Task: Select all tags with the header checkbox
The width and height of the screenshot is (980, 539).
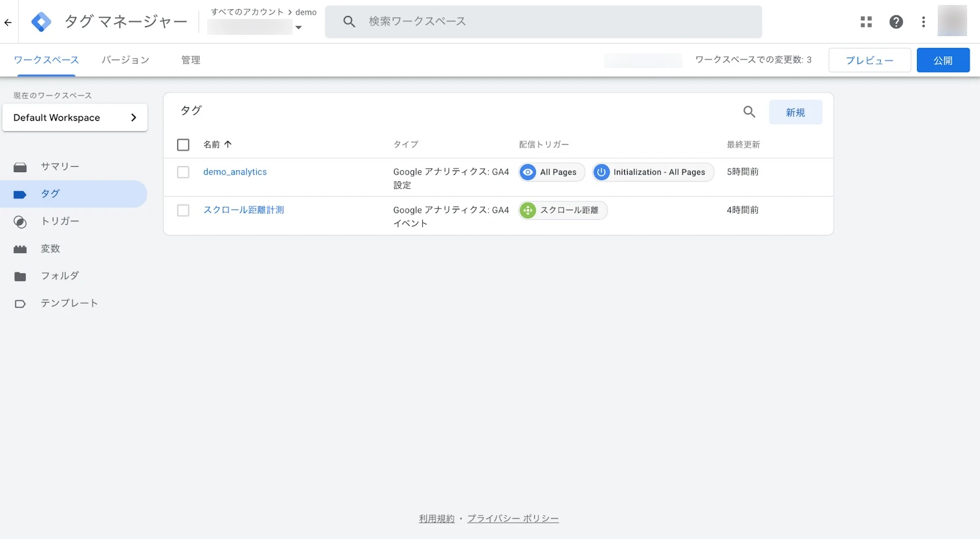Action: (183, 145)
